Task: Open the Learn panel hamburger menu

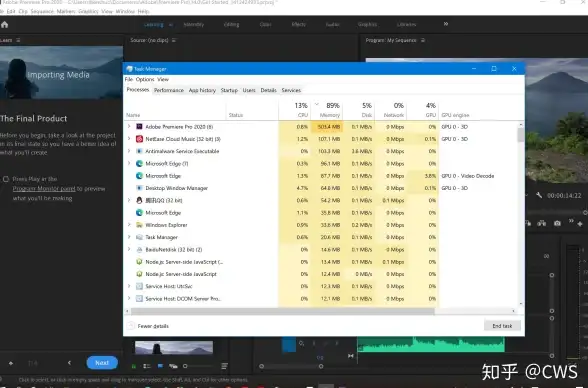Action: (18, 40)
